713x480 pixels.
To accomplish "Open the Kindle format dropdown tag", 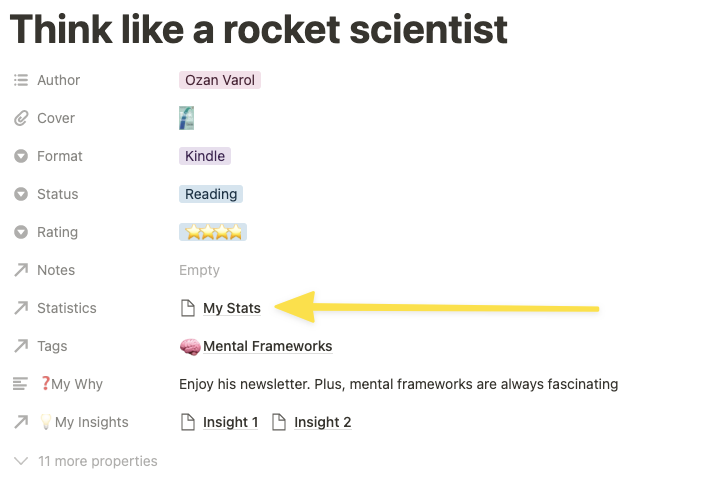I will (x=205, y=156).
